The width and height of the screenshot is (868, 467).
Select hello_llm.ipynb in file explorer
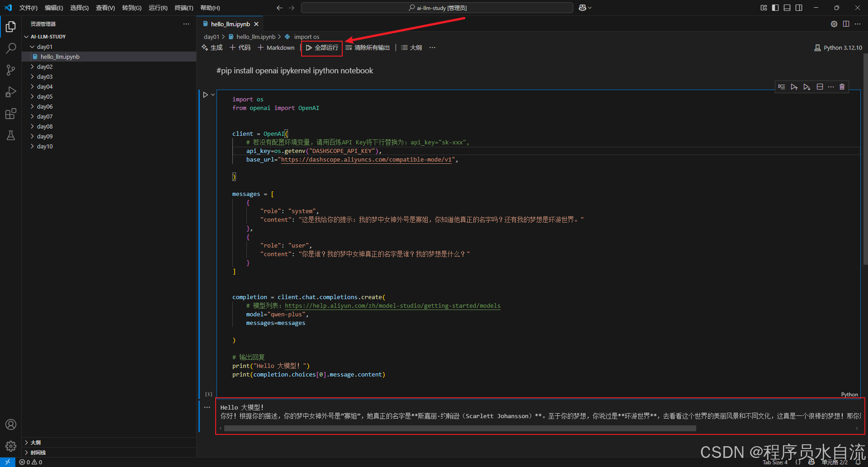(109, 57)
